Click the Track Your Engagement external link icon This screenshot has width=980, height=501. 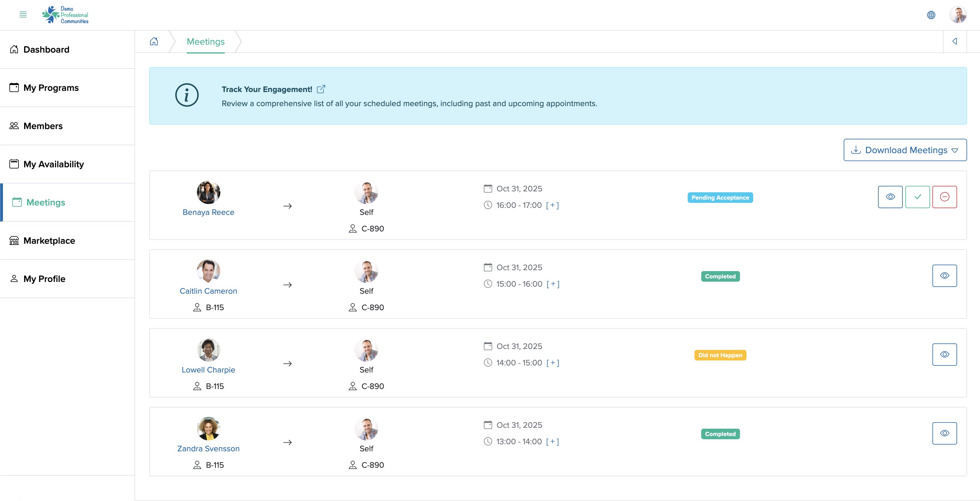(x=322, y=89)
